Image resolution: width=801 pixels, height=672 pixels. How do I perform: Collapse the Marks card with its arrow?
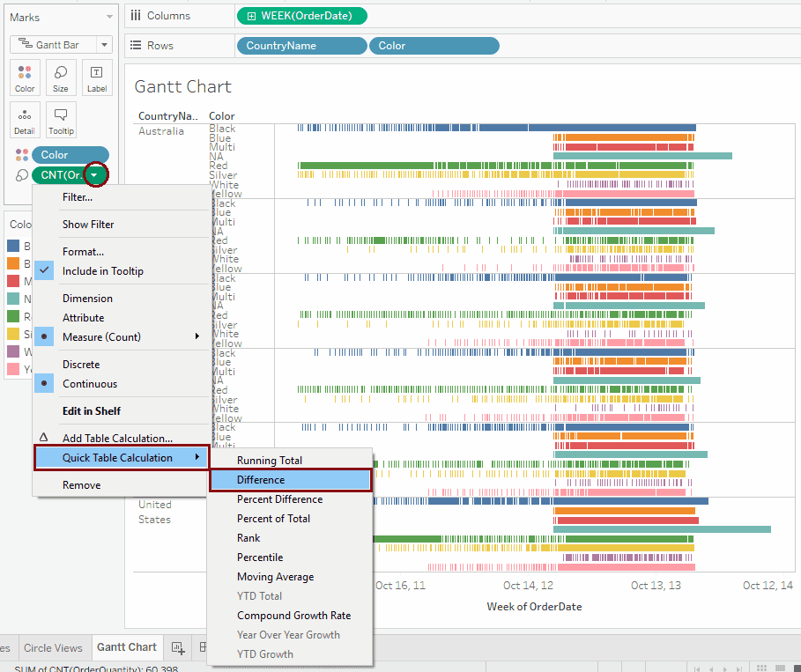tap(110, 15)
